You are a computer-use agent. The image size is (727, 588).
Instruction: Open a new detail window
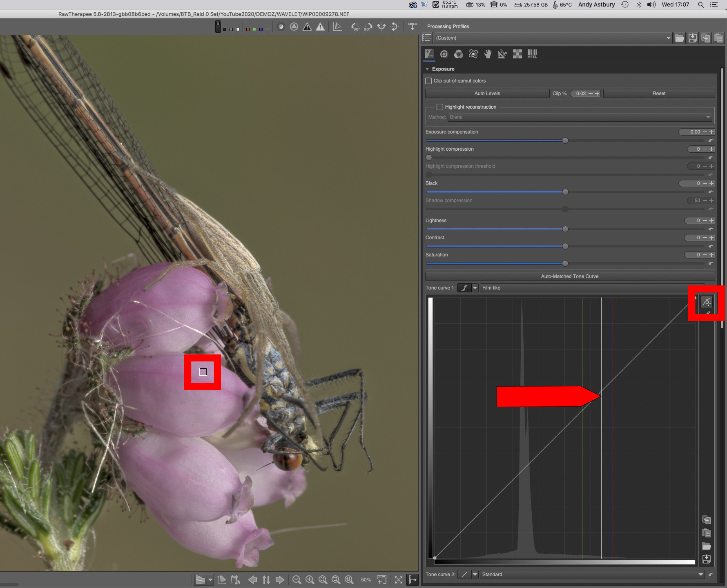[381, 580]
